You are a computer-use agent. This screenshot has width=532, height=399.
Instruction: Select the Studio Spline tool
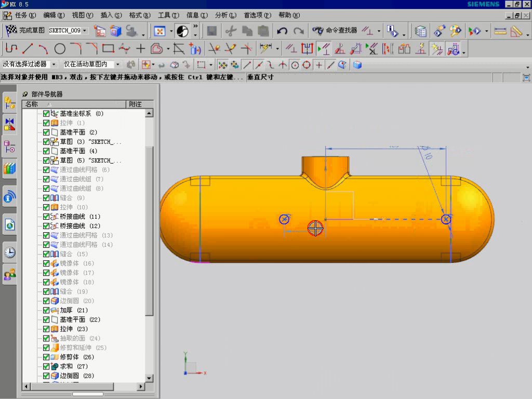click(x=125, y=48)
